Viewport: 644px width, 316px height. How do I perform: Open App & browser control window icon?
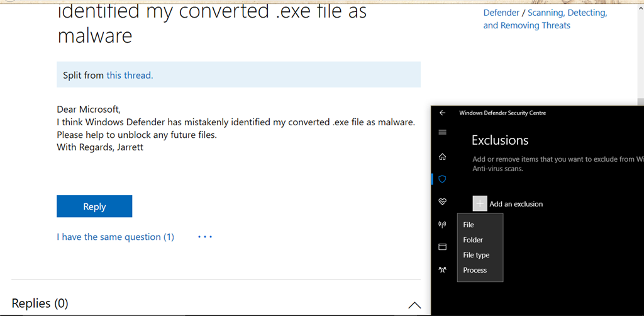(x=442, y=247)
